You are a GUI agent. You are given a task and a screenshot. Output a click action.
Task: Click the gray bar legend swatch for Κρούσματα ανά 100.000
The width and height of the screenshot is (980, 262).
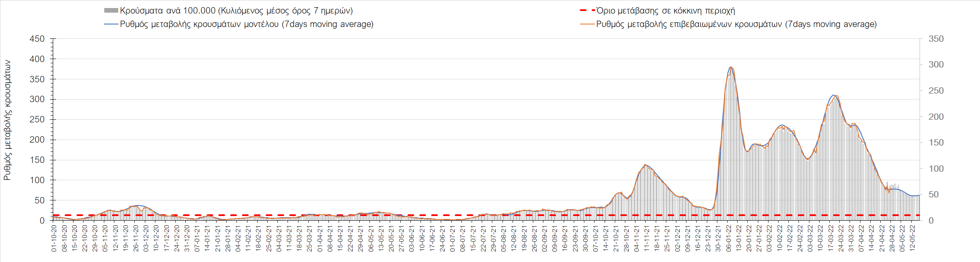tap(111, 11)
